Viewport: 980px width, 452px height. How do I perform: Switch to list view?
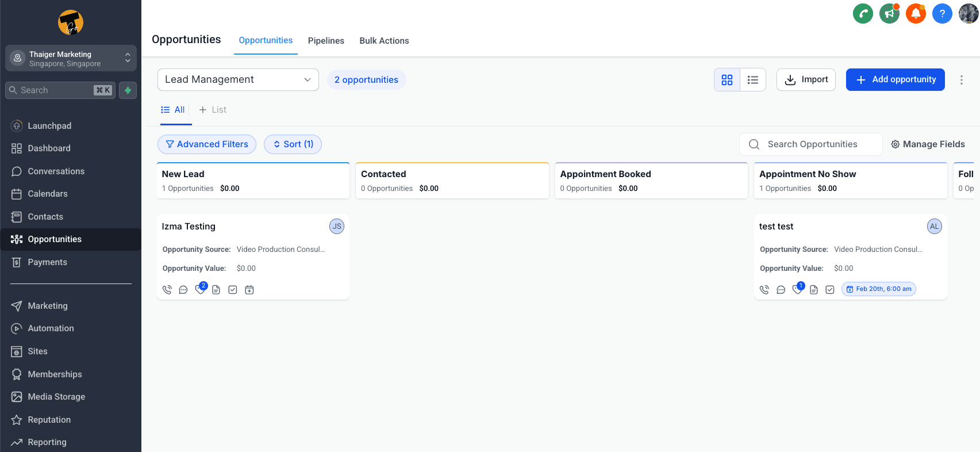pyautogui.click(x=753, y=80)
